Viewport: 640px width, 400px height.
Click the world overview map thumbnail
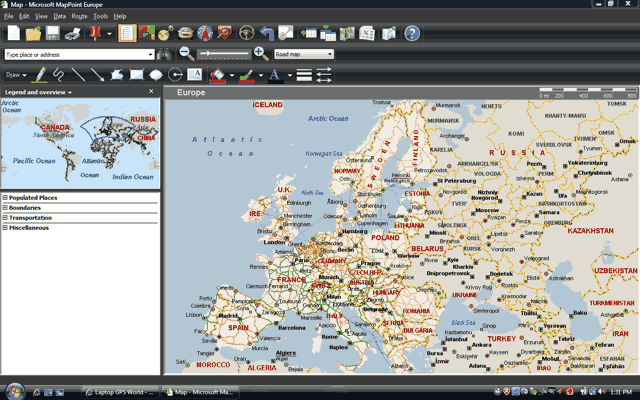80,143
